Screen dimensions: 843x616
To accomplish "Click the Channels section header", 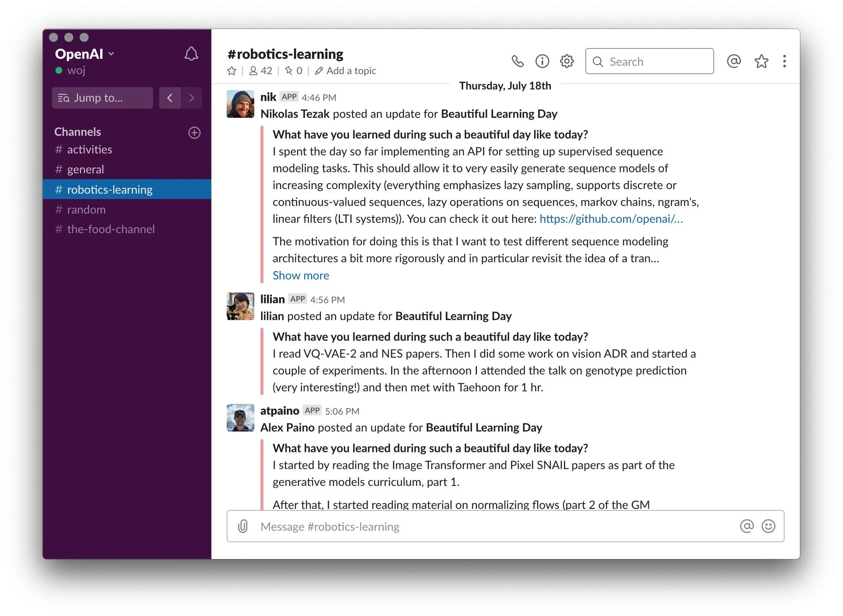I will pyautogui.click(x=78, y=132).
